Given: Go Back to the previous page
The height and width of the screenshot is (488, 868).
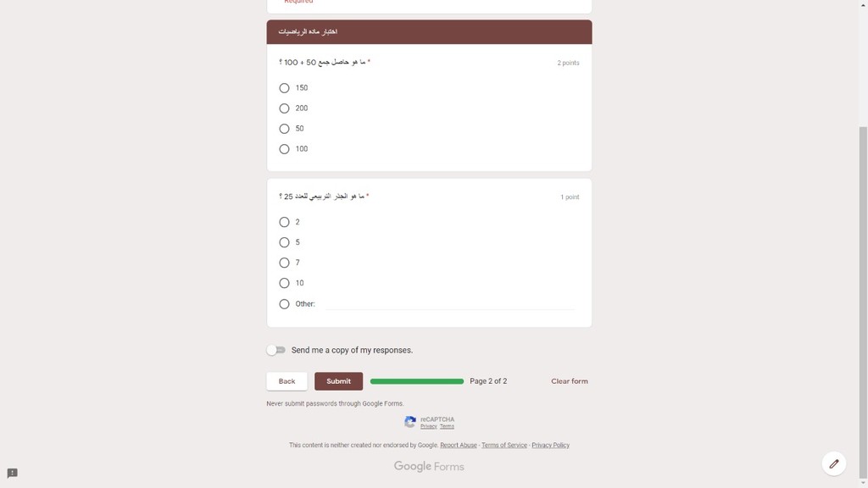Looking at the screenshot, I should coord(287,381).
